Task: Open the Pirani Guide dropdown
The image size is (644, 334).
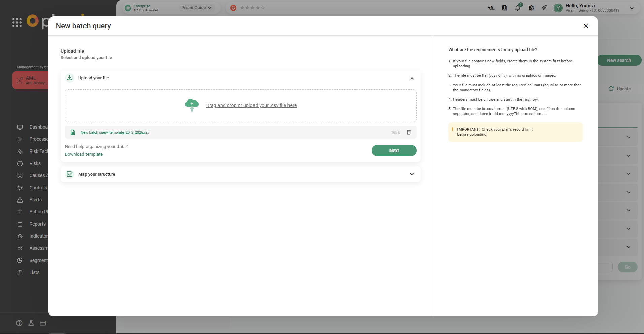Action: coord(196,8)
